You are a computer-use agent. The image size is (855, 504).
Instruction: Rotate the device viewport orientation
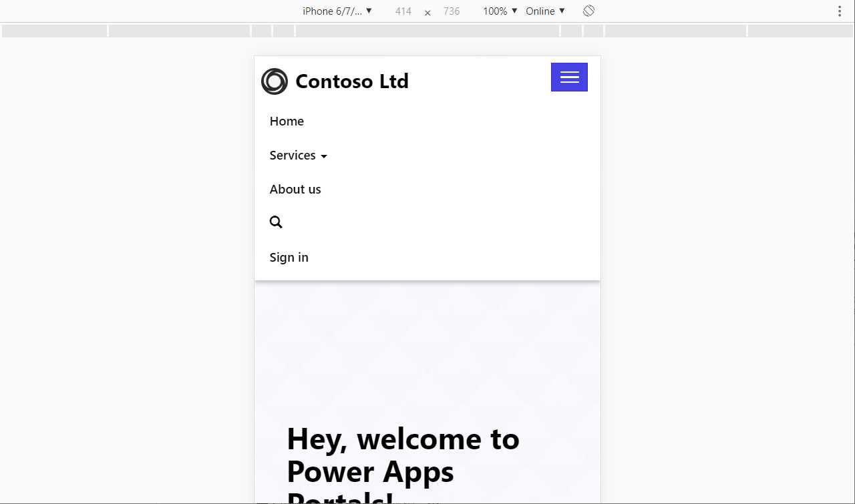point(588,11)
